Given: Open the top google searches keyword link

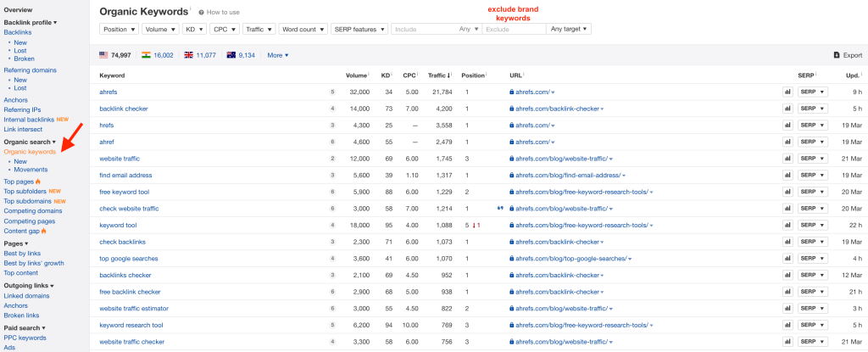Looking at the screenshot, I should point(129,259).
